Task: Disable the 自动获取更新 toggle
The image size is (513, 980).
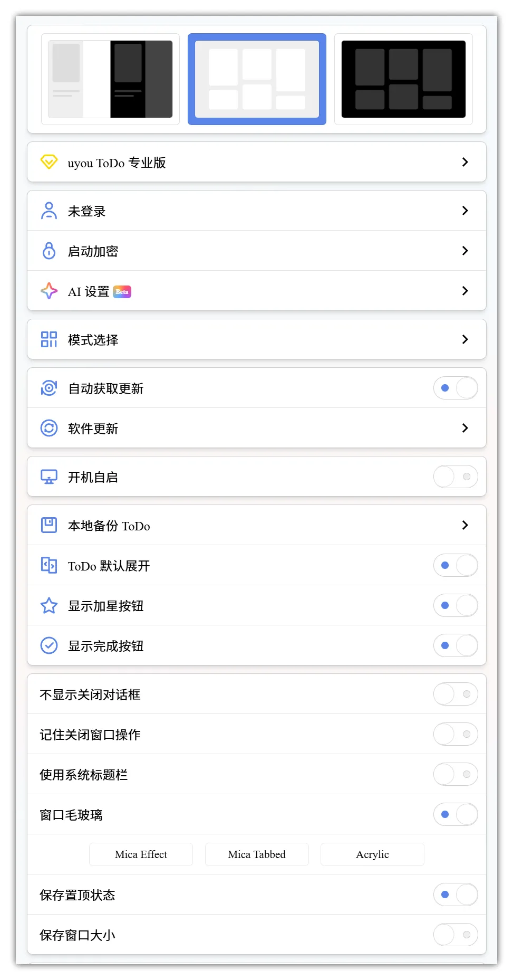Action: coord(456,388)
